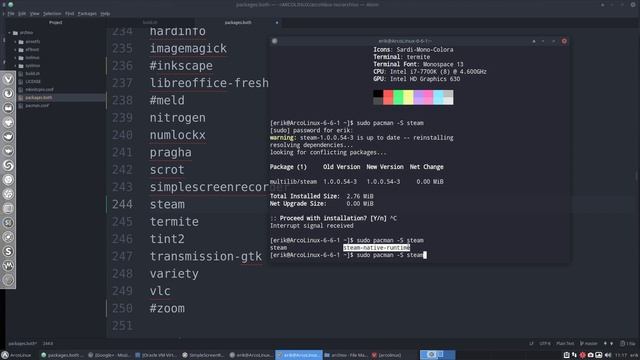Image resolution: width=640 pixels, height=360 pixels.
Task: Click the #zoom line in the editor
Action: tap(167, 308)
